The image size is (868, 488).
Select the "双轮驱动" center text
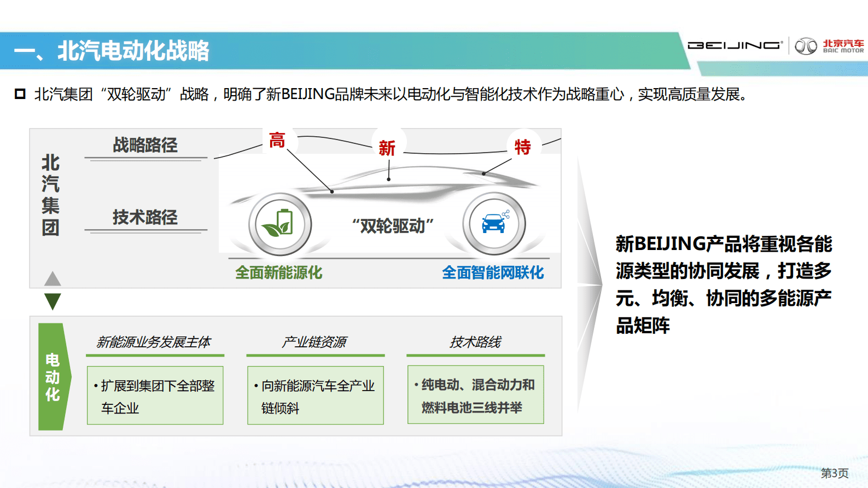coord(393,225)
